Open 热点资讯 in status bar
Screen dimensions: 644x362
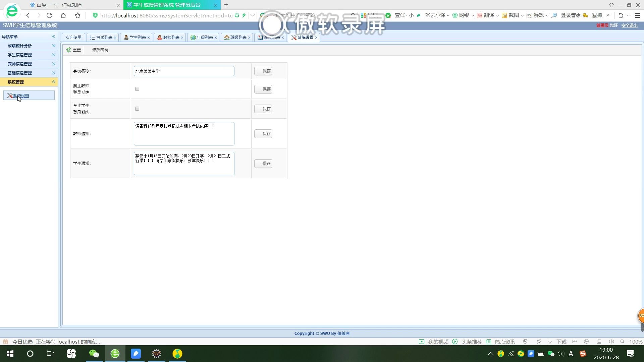(501, 342)
